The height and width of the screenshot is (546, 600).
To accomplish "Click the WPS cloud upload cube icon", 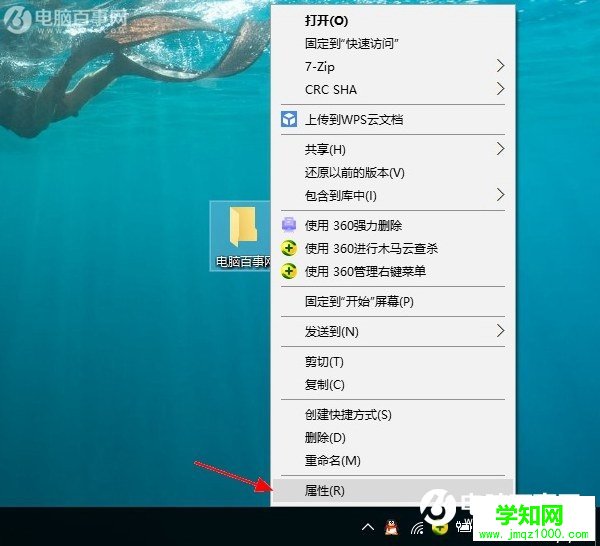I will pyautogui.click(x=289, y=119).
